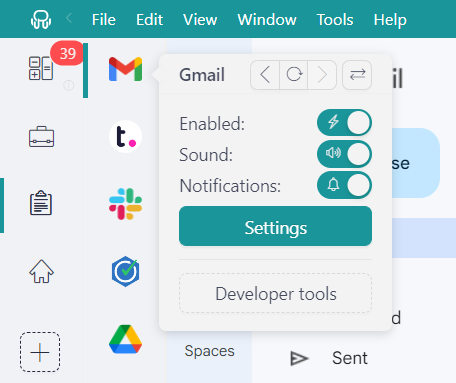Open the Slack service icon

(x=125, y=204)
